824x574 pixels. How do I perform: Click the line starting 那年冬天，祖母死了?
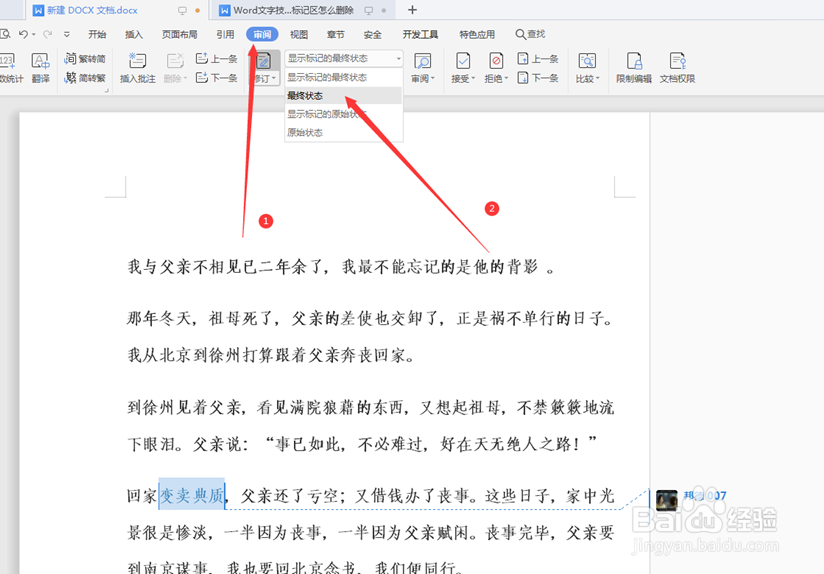click(x=370, y=318)
